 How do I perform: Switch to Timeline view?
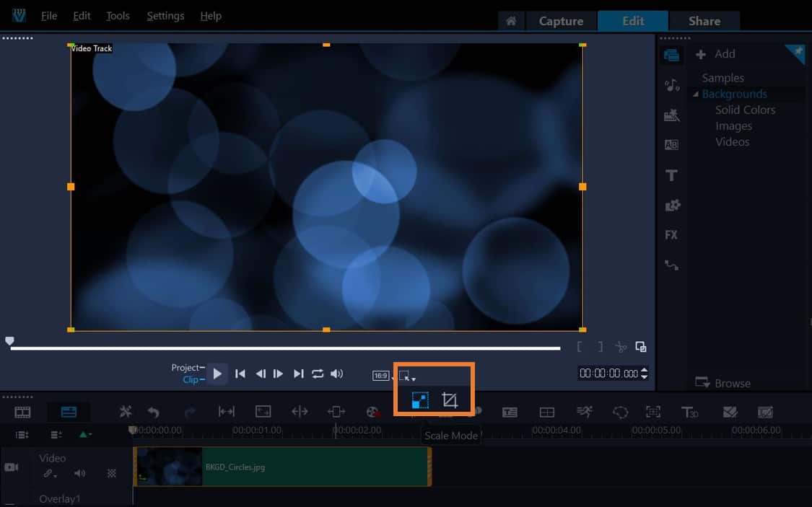tap(69, 413)
